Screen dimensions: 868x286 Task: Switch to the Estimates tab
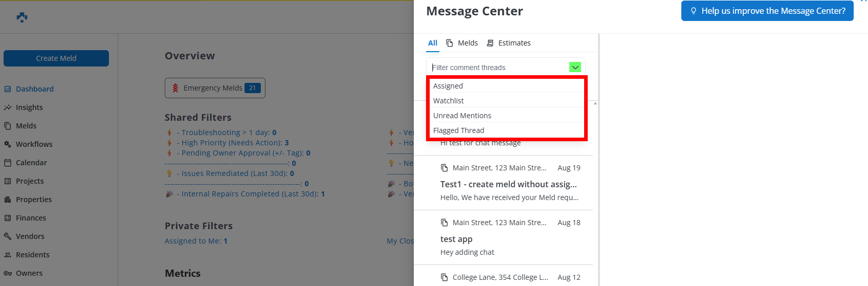pyautogui.click(x=509, y=43)
